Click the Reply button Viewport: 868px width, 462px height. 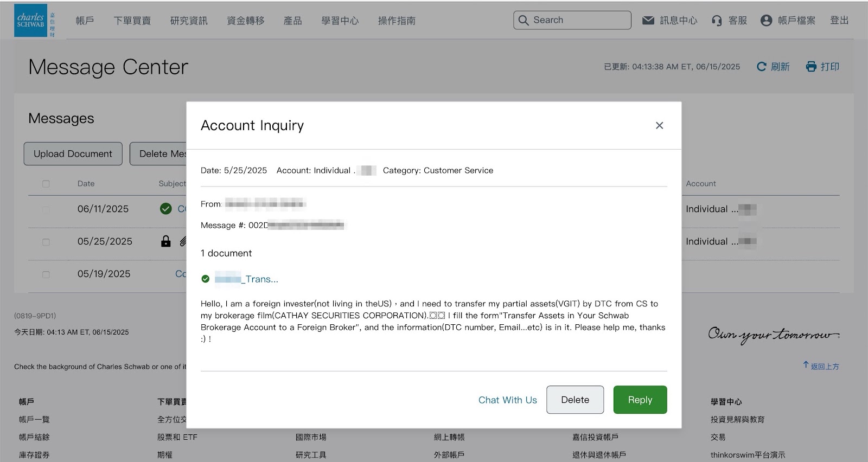point(640,400)
